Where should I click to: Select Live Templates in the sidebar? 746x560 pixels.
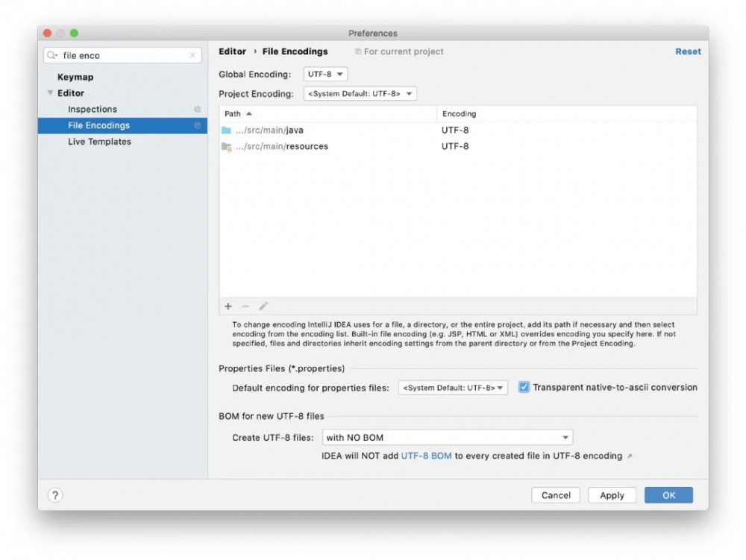[x=99, y=142]
